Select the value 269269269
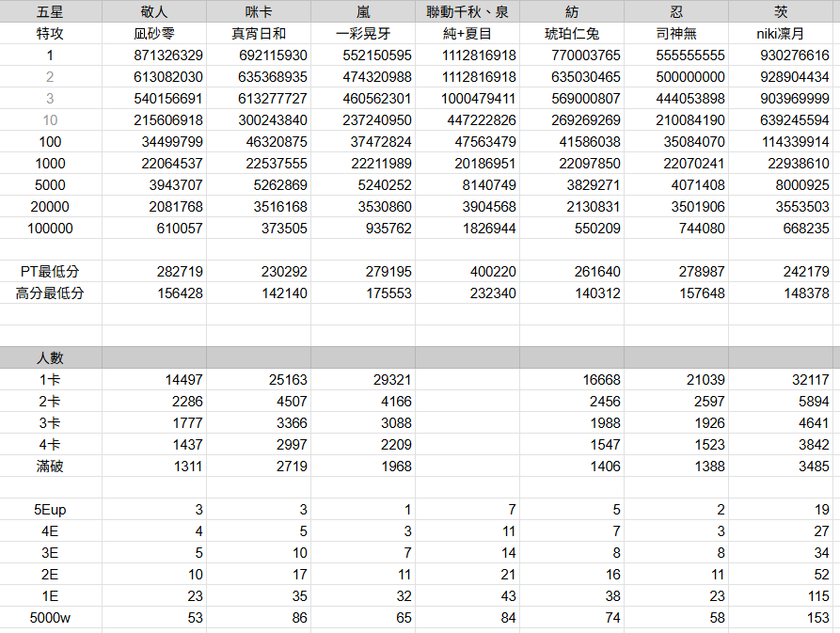 click(585, 120)
